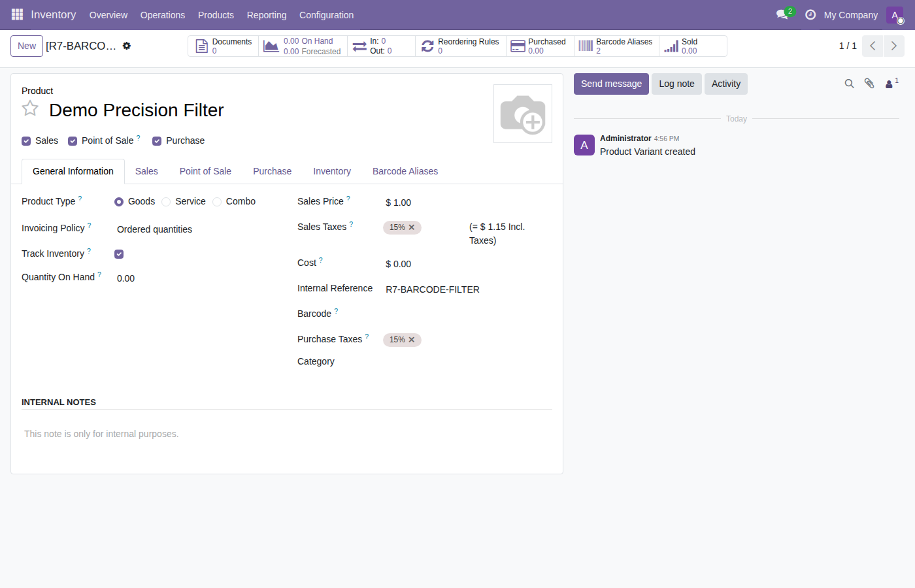The image size is (915, 588).
Task: Attach a file with the paperclip icon
Action: tap(869, 84)
